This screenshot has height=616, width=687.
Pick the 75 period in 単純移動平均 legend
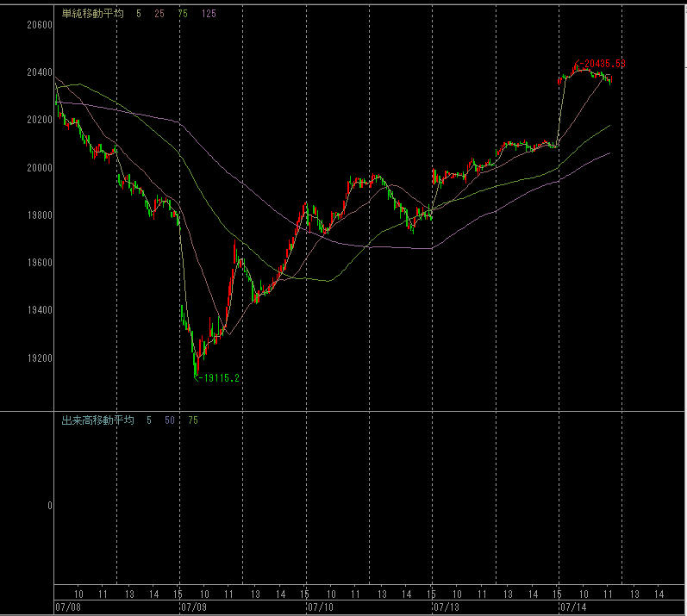click(183, 15)
